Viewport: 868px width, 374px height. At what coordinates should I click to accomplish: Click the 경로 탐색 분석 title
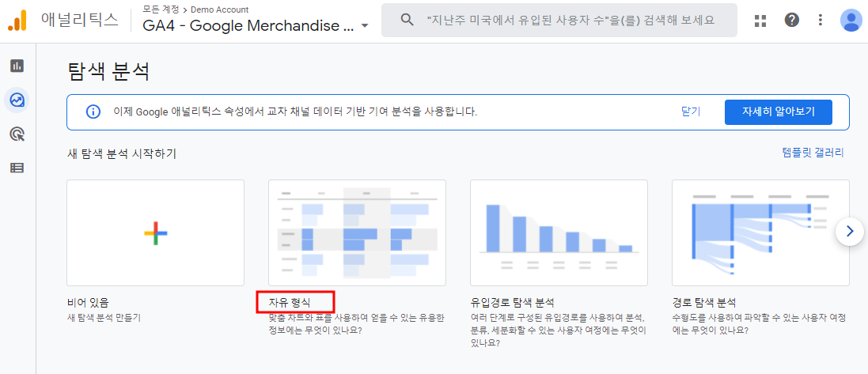[703, 303]
